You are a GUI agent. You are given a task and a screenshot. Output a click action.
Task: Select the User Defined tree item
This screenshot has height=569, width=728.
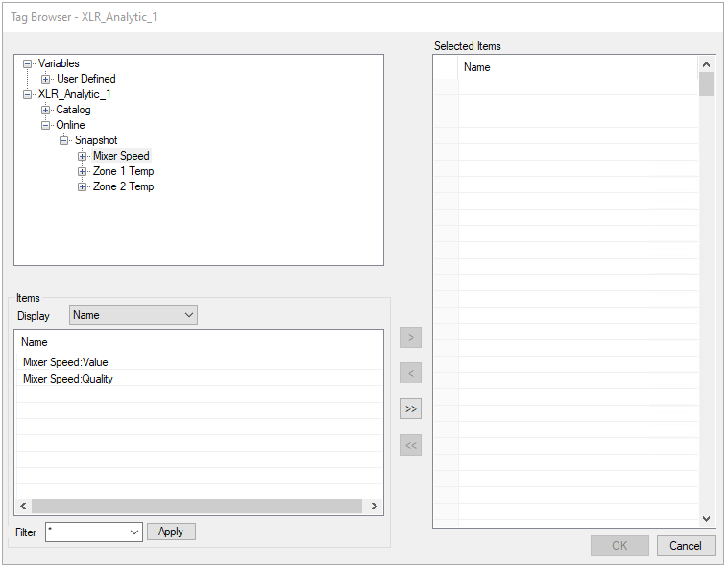[85, 79]
